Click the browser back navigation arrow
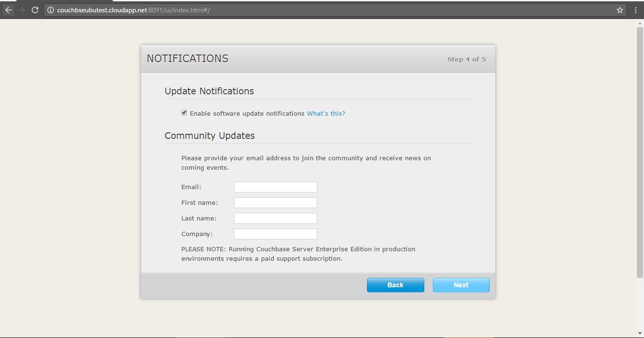 pyautogui.click(x=8, y=9)
